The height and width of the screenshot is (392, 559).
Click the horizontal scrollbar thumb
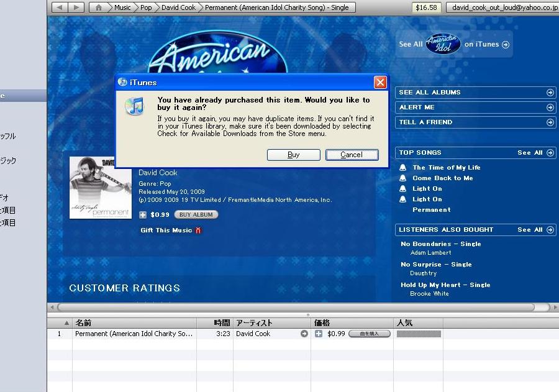click(x=296, y=307)
